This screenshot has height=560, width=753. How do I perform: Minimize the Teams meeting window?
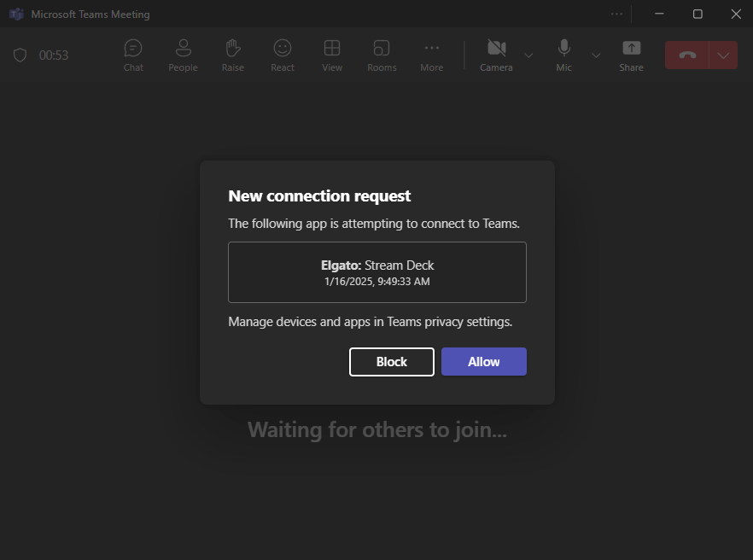[659, 14]
